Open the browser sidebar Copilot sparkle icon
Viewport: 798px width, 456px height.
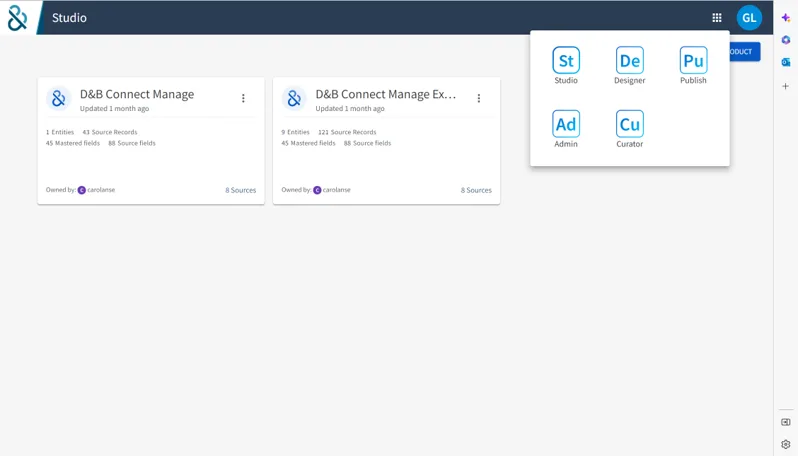[786, 17]
